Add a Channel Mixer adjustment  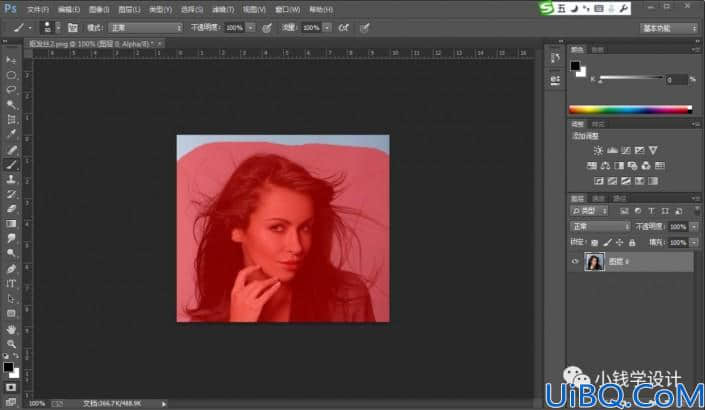point(646,165)
